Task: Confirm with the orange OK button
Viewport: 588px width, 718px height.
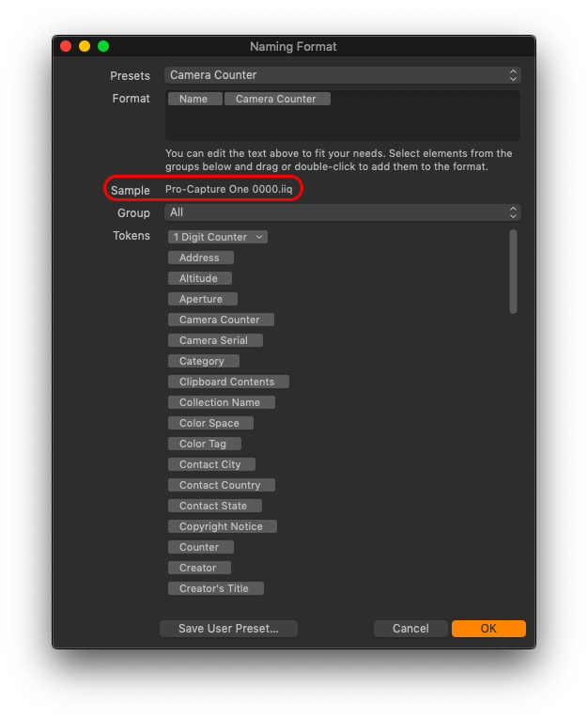Action: pyautogui.click(x=488, y=628)
